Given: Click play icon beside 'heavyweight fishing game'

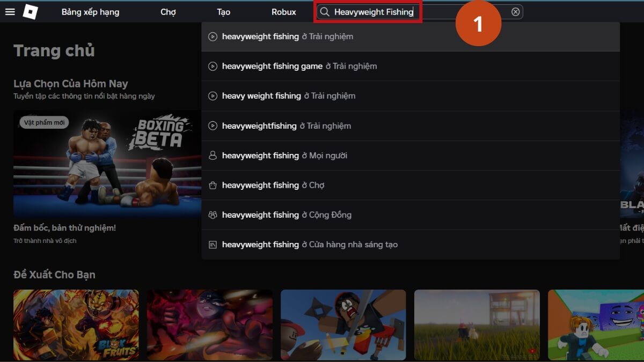Looking at the screenshot, I should click(213, 67).
